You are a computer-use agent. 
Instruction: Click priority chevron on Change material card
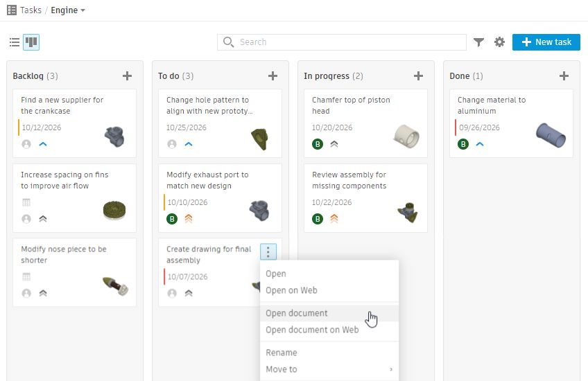[480, 144]
